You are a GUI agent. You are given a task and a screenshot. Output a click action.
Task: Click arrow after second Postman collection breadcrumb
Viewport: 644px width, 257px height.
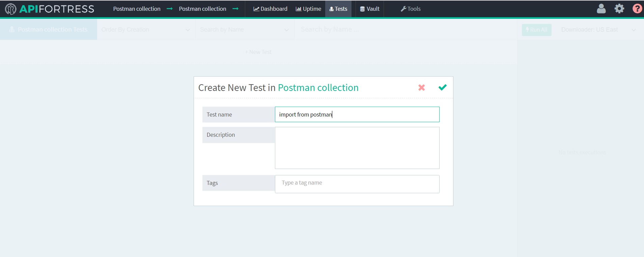235,9
